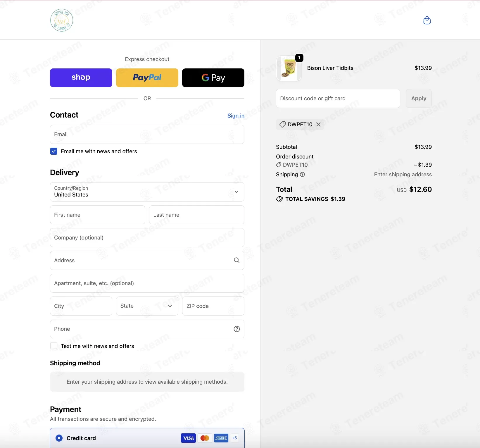Click the Apply discount button
Screen dimensions: 480x448
point(419,99)
